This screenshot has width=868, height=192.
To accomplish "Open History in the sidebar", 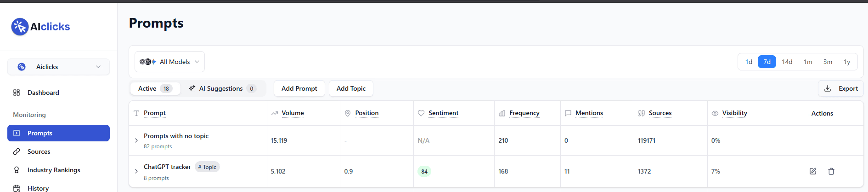I will coord(38,188).
